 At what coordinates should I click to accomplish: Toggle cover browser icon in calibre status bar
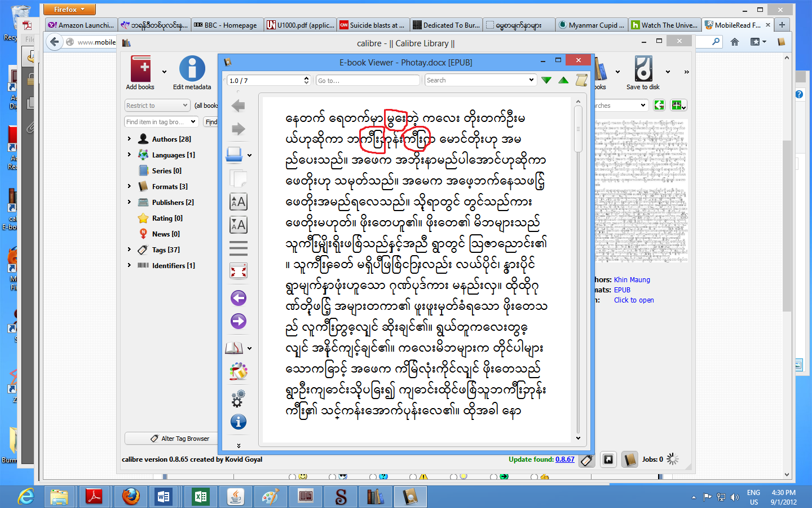pyautogui.click(x=608, y=460)
